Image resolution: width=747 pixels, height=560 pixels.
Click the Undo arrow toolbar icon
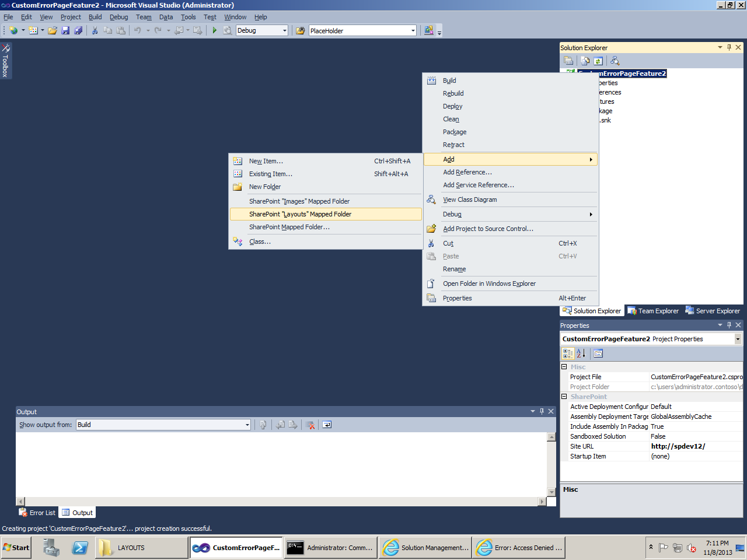pyautogui.click(x=138, y=30)
